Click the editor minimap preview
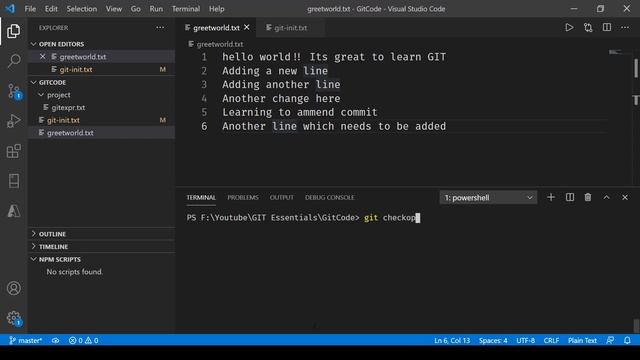Image resolution: width=640 pixels, height=360 pixels. [619, 52]
